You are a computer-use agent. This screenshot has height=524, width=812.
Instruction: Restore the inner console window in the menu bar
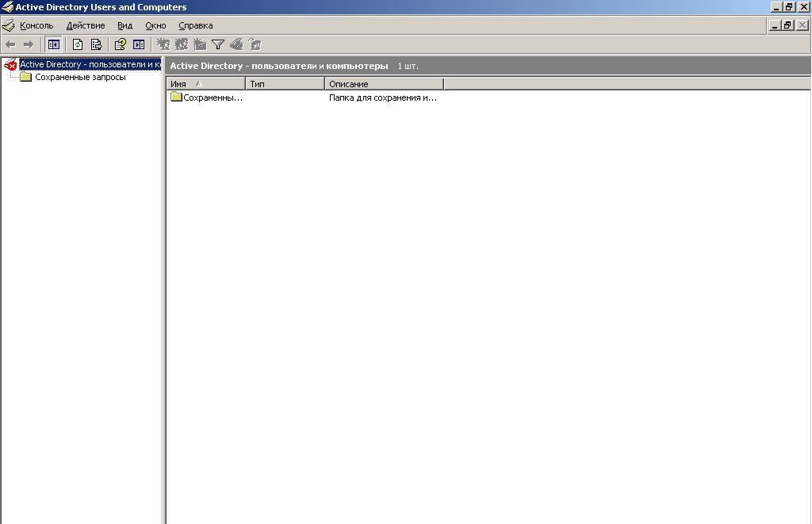[x=787, y=25]
